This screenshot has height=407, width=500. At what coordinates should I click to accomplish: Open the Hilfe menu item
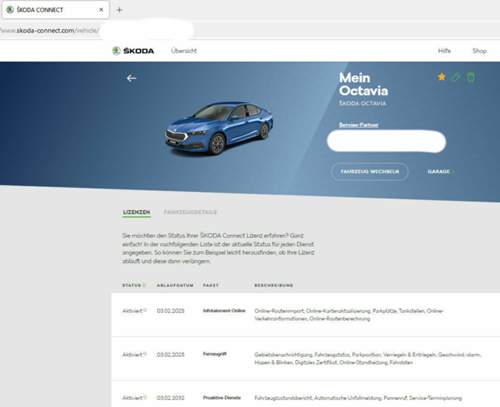444,51
